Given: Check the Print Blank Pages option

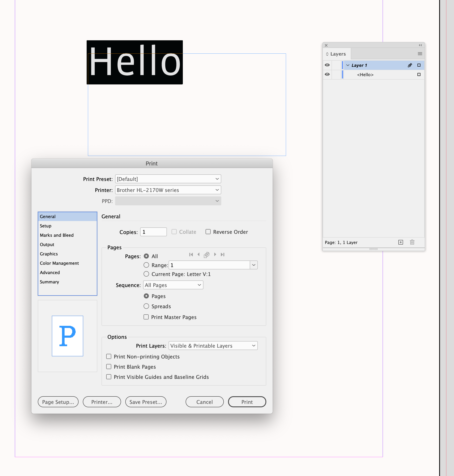Looking at the screenshot, I should 109,367.
